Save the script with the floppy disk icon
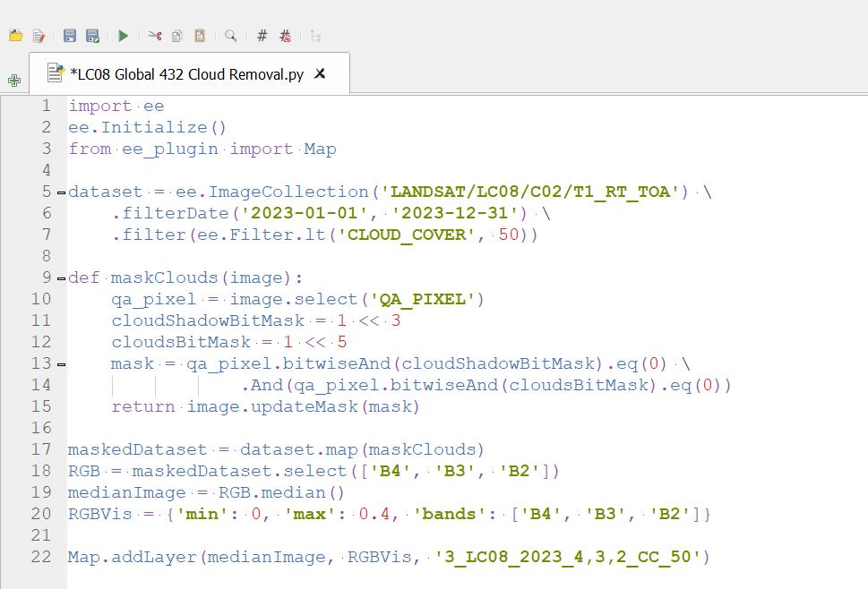This screenshot has height=589, width=868. tap(70, 36)
